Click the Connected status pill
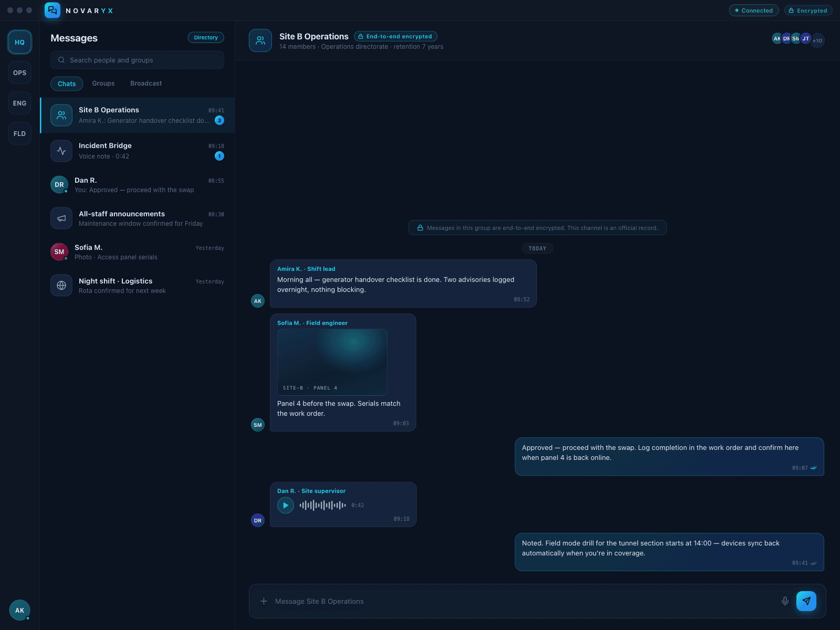The height and width of the screenshot is (630, 840). click(x=754, y=10)
